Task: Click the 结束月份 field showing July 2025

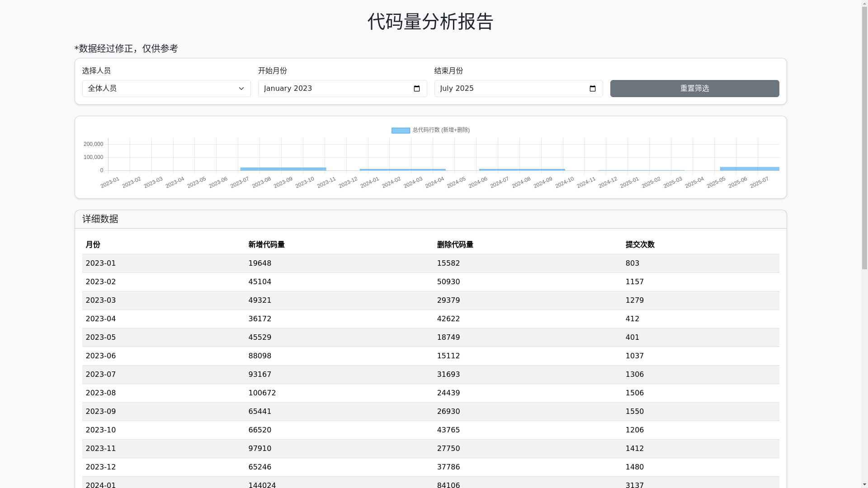Action: click(x=519, y=89)
